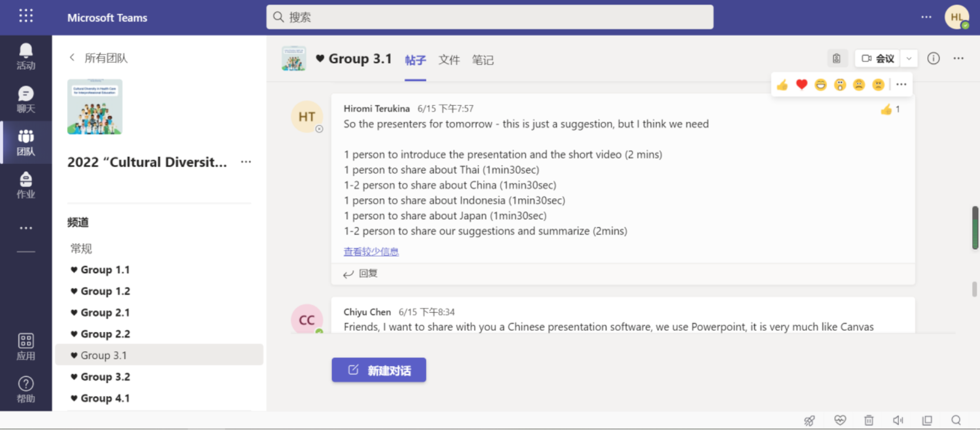Open more options beside the team name
The height and width of the screenshot is (430, 980).
(x=246, y=162)
